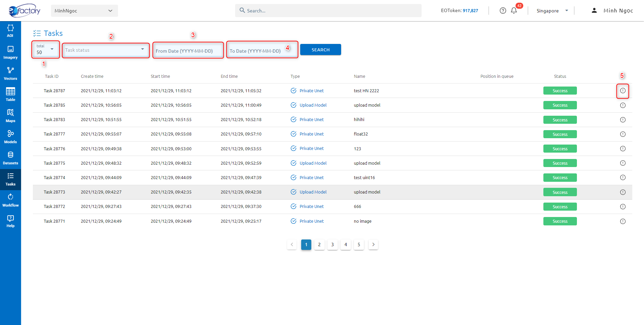Open Workflow in the sidebar

(10, 201)
